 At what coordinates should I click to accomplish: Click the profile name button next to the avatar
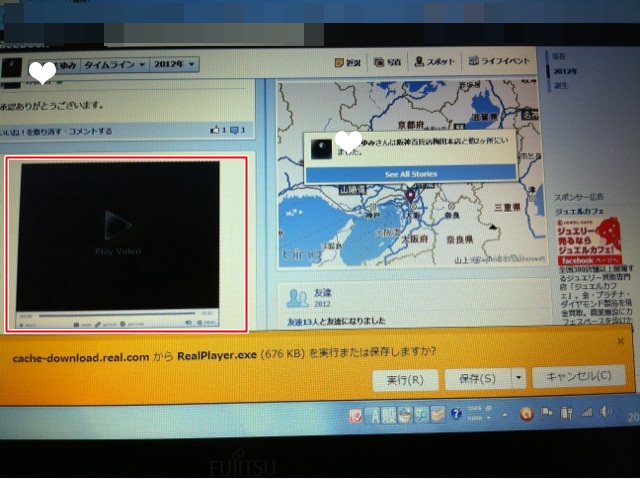point(53,65)
